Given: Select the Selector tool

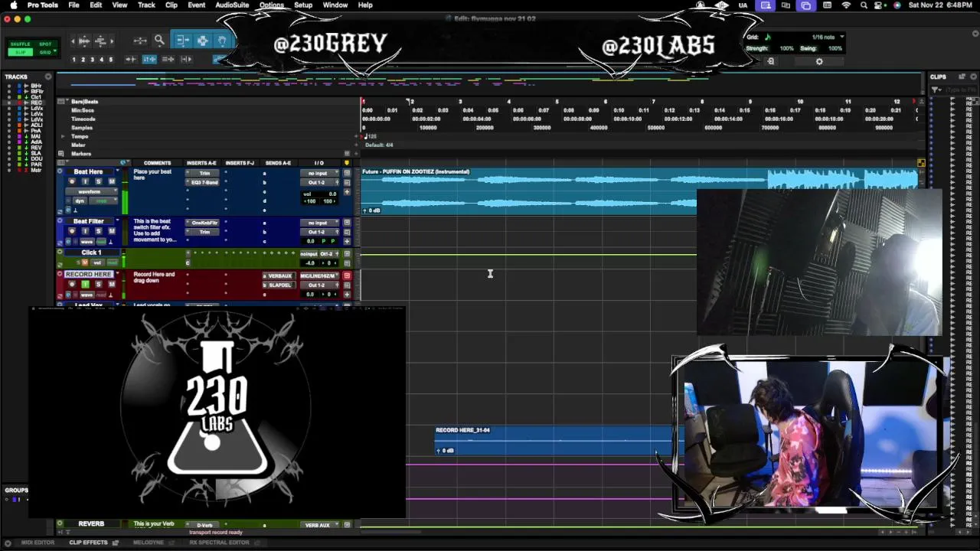Looking at the screenshot, I should tap(202, 41).
